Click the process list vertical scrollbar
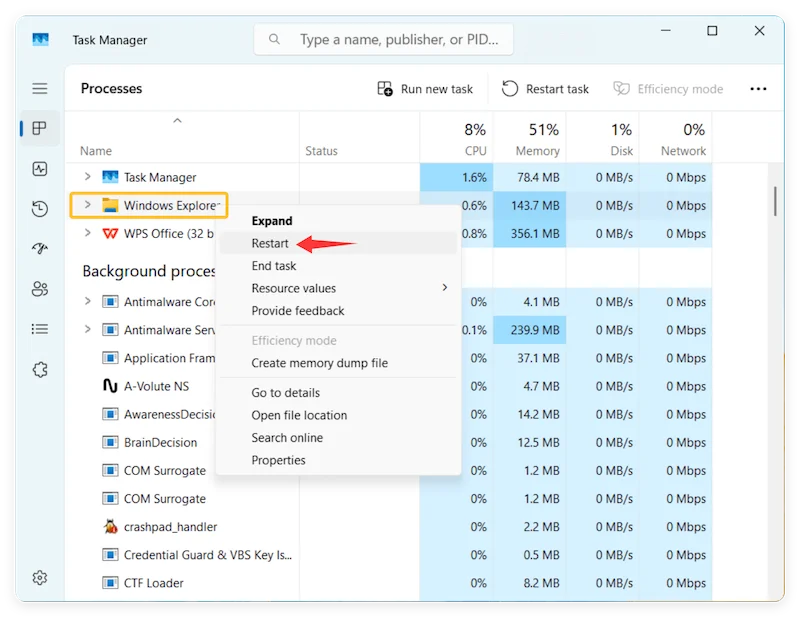 click(776, 202)
